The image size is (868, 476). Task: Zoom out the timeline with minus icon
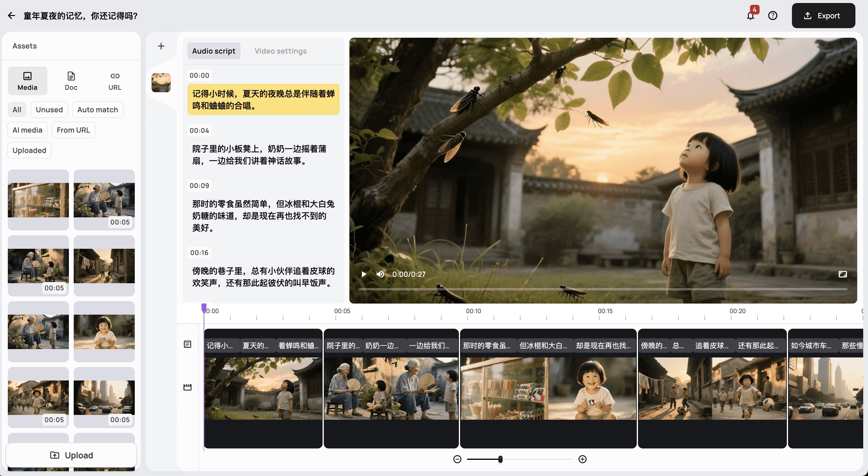pyautogui.click(x=457, y=459)
